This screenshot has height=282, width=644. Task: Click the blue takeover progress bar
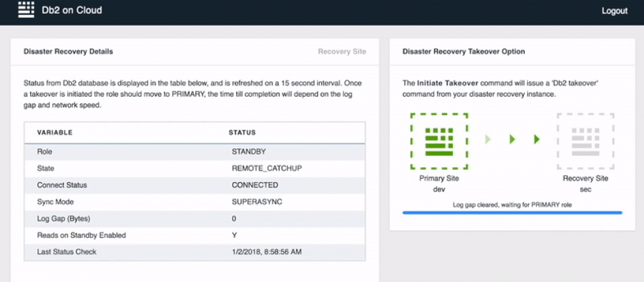coord(512,213)
